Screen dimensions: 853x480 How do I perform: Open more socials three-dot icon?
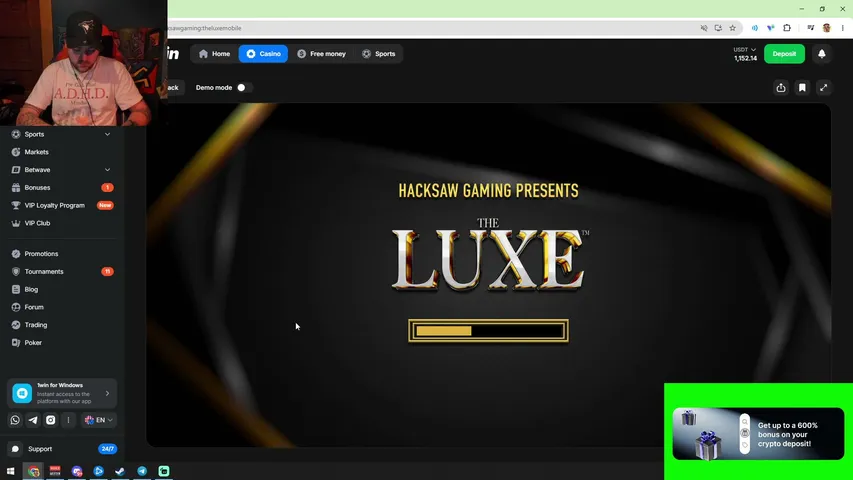(x=69, y=420)
